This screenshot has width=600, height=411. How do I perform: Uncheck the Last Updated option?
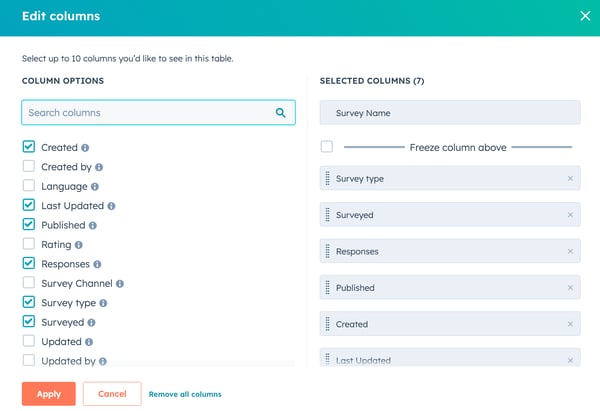coord(29,206)
